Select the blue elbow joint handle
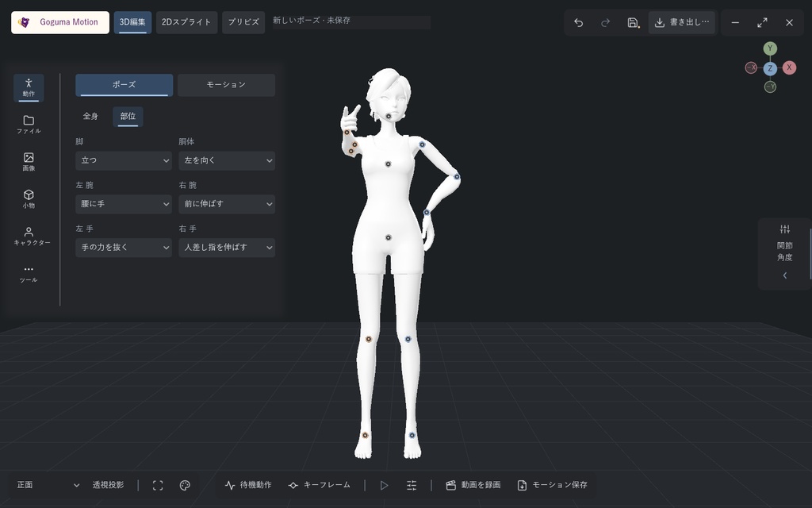This screenshot has height=508, width=812. [x=457, y=177]
